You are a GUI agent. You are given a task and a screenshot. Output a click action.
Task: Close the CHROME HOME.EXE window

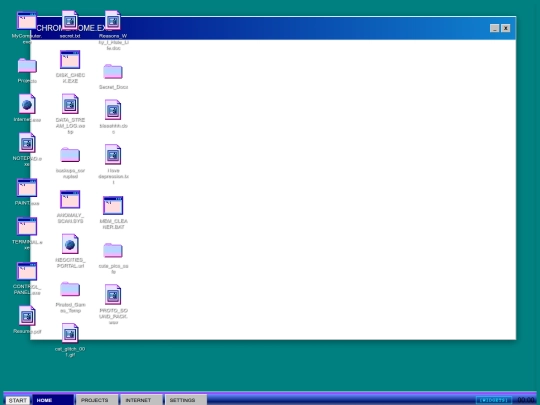(506, 28)
